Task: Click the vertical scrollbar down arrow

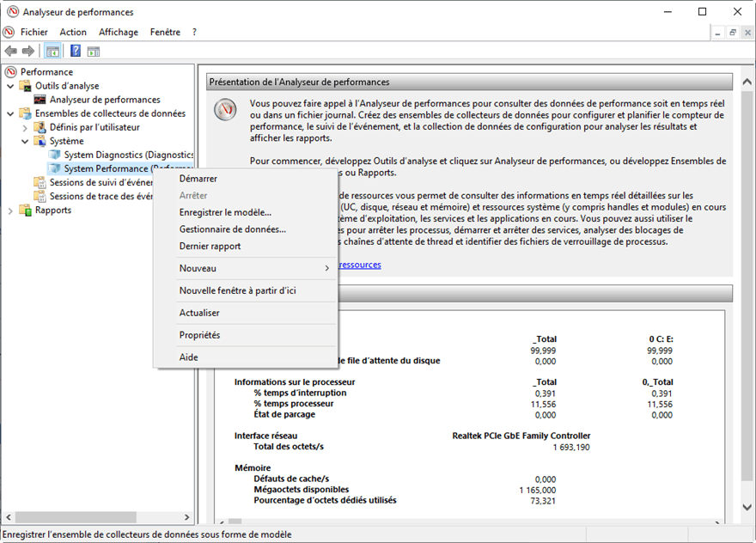Action: point(747,507)
